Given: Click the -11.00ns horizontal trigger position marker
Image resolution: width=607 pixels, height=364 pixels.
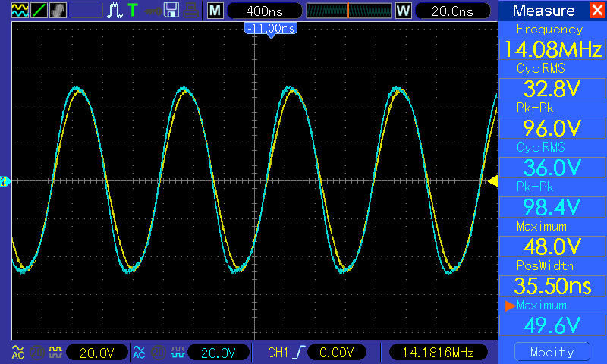Looking at the screenshot, I should 270,28.
